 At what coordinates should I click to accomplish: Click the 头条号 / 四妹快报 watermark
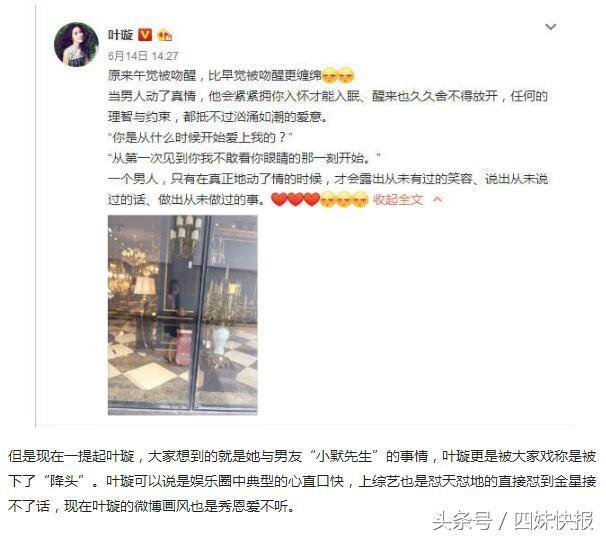coord(512,521)
